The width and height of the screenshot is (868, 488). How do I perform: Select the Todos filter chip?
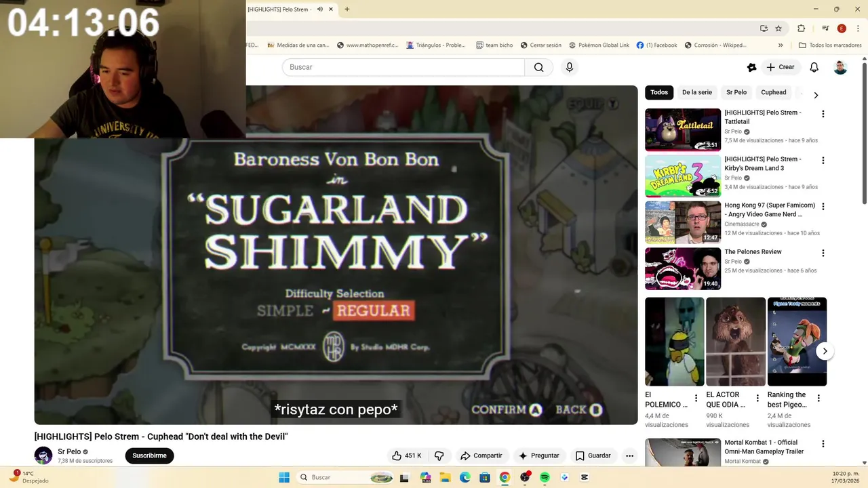click(659, 92)
